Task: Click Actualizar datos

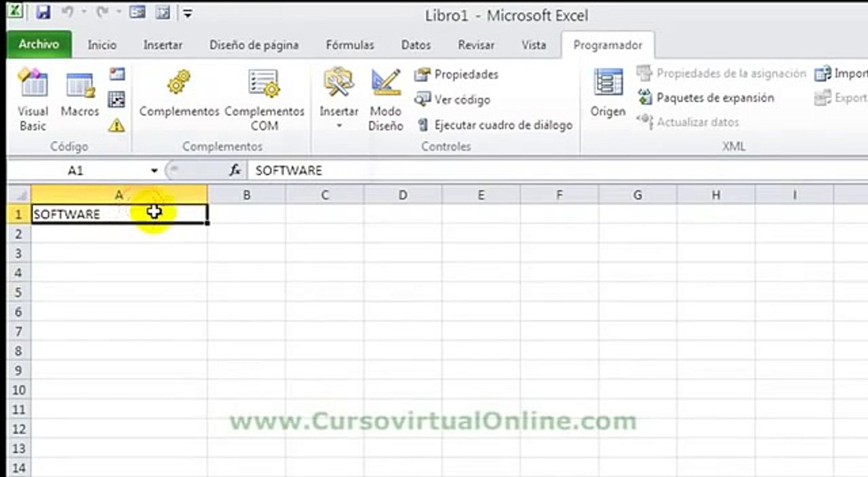Action: click(688, 122)
